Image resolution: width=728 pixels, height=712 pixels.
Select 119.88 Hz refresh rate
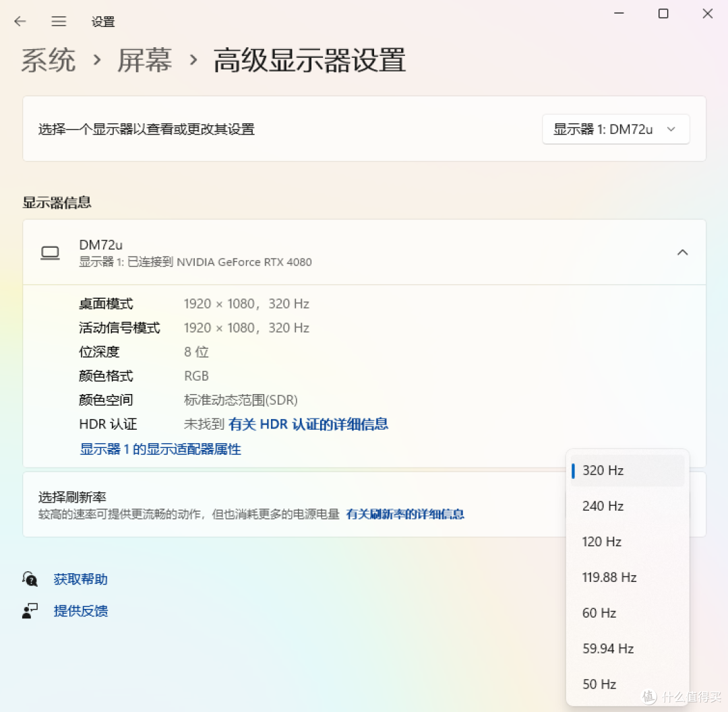point(628,577)
